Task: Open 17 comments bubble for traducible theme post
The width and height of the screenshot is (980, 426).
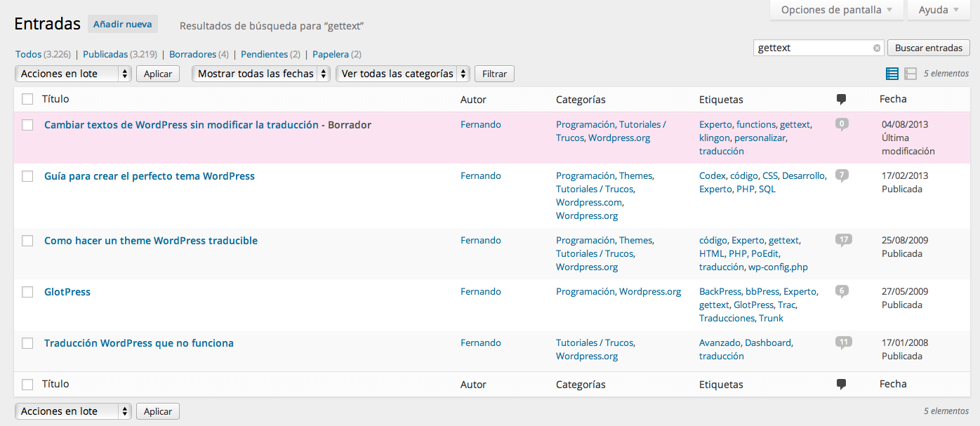Action: click(x=843, y=240)
